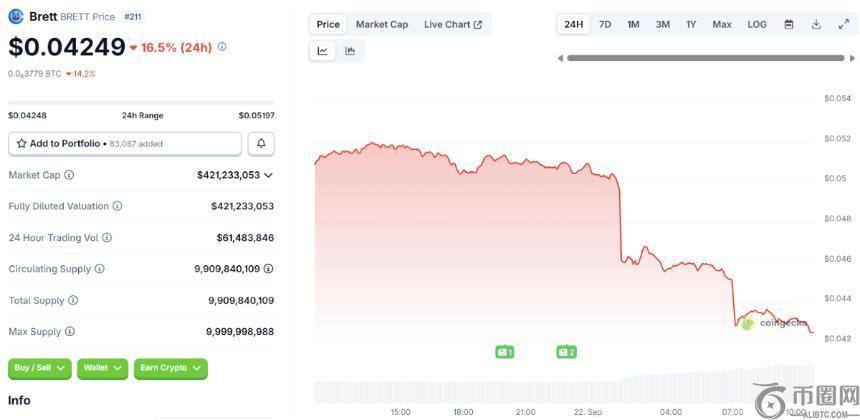
Task: Open the Buy / Sell dropdown
Action: pos(39,368)
